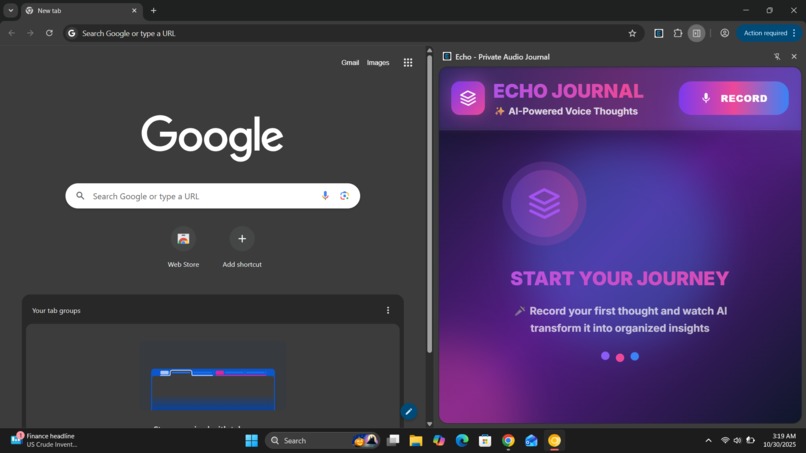The width and height of the screenshot is (806, 453).
Task: Open Outlook mail from taskbar
Action: pyautogui.click(x=531, y=441)
